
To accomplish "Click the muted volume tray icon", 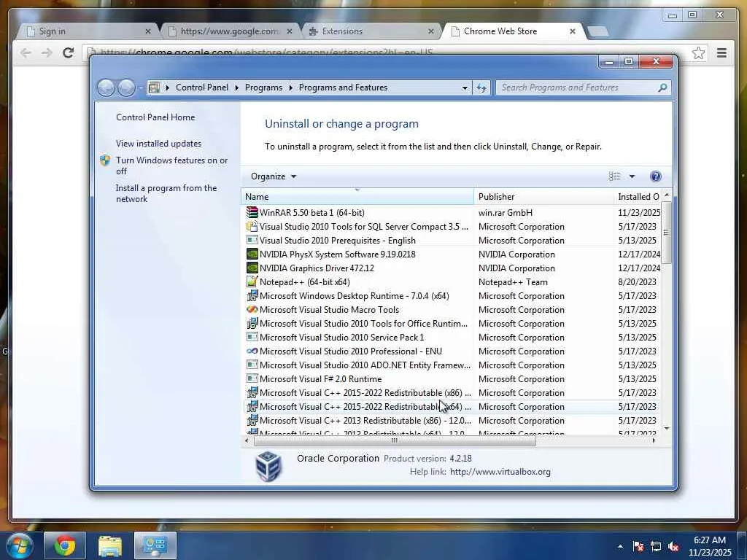I will click(x=673, y=547).
